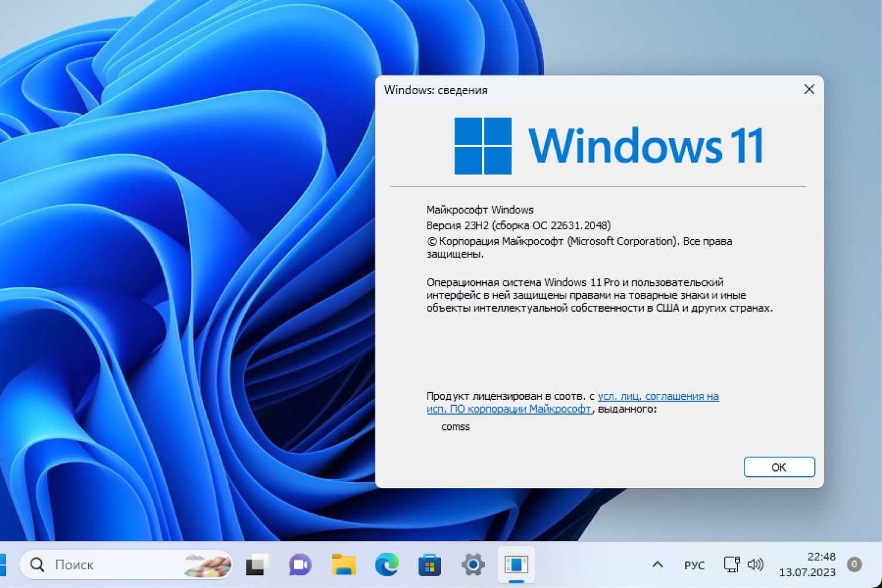Open the network status flyout

click(x=731, y=564)
